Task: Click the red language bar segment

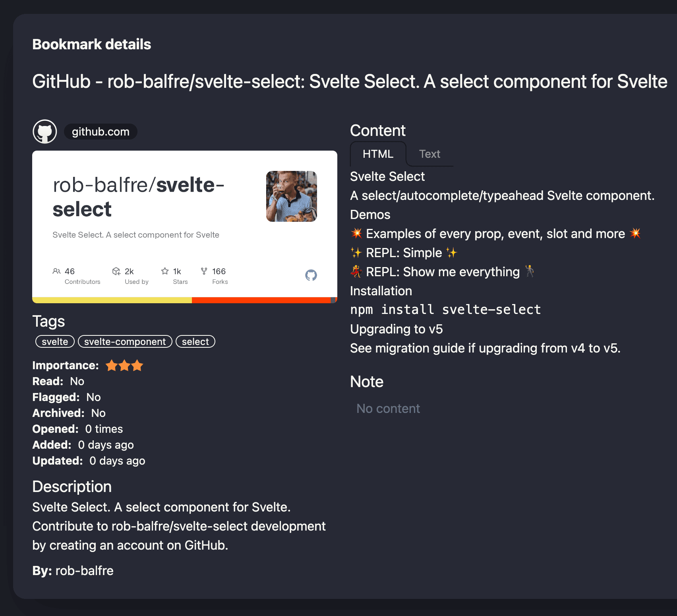Action: click(x=261, y=300)
